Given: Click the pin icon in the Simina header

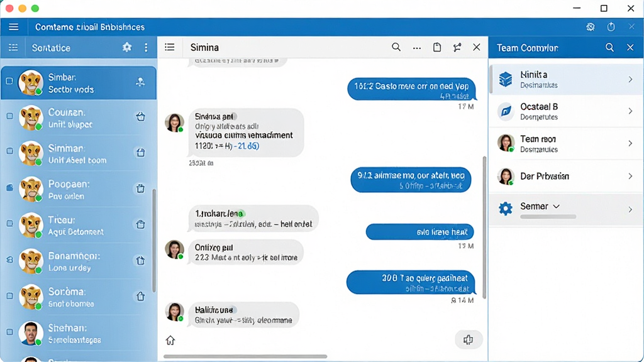Looking at the screenshot, I should click(457, 48).
